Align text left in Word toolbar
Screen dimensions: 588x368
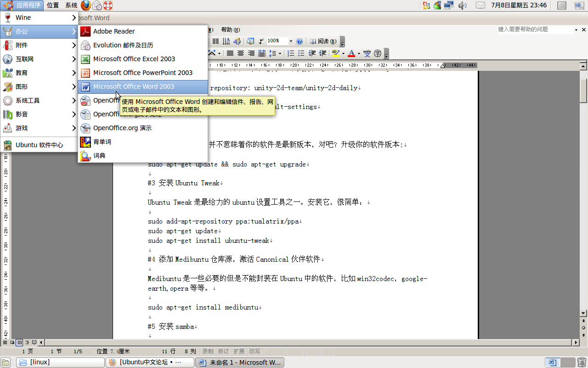(230, 53)
